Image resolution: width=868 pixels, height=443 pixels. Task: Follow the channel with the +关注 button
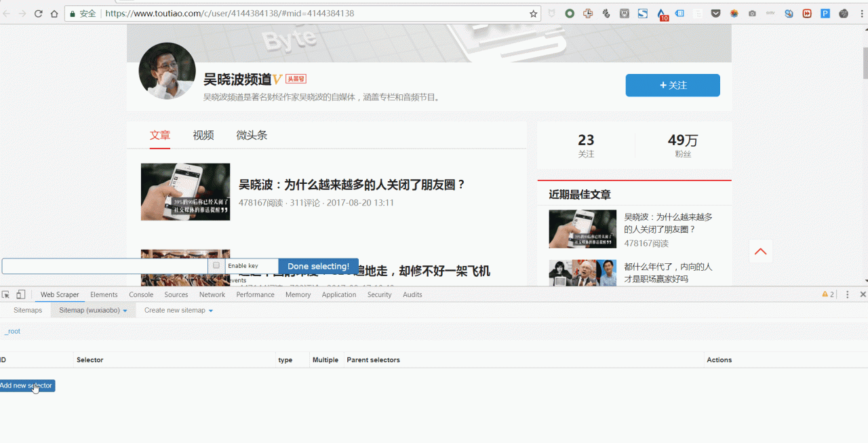[x=673, y=85]
